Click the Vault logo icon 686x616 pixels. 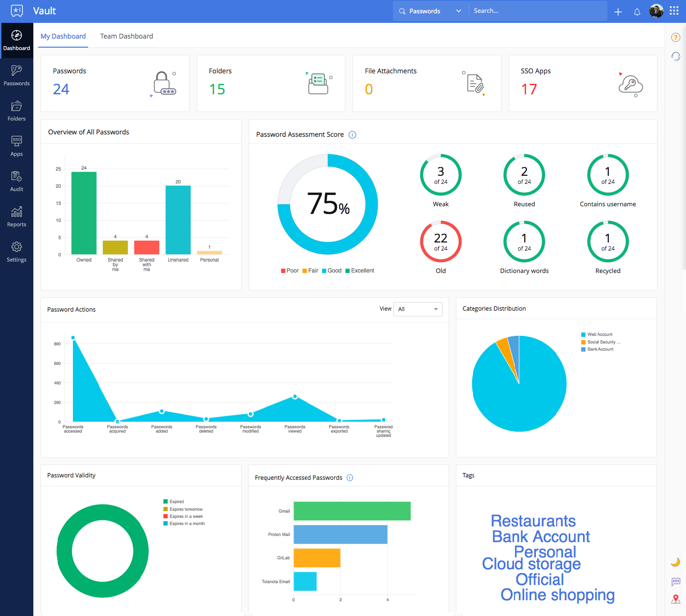[17, 10]
